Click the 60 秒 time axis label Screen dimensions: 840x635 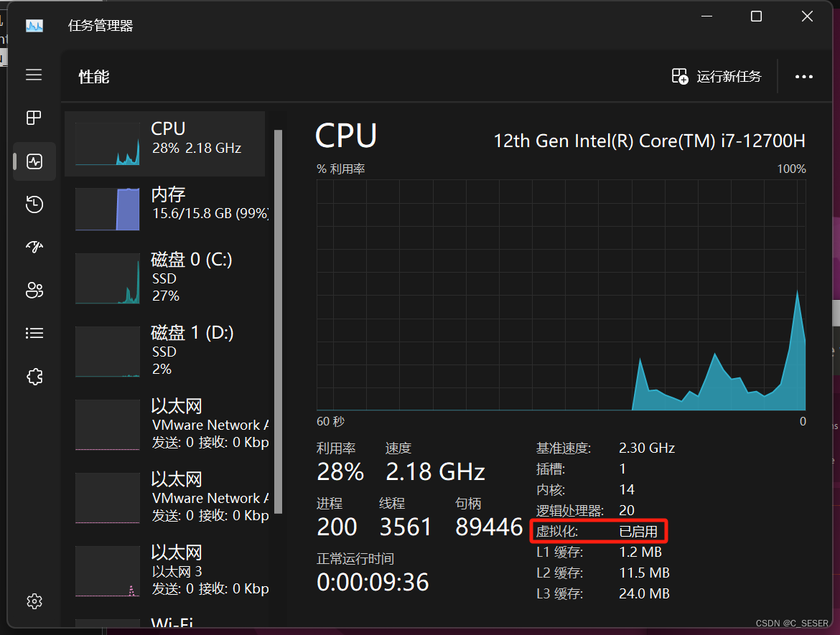[x=330, y=421]
